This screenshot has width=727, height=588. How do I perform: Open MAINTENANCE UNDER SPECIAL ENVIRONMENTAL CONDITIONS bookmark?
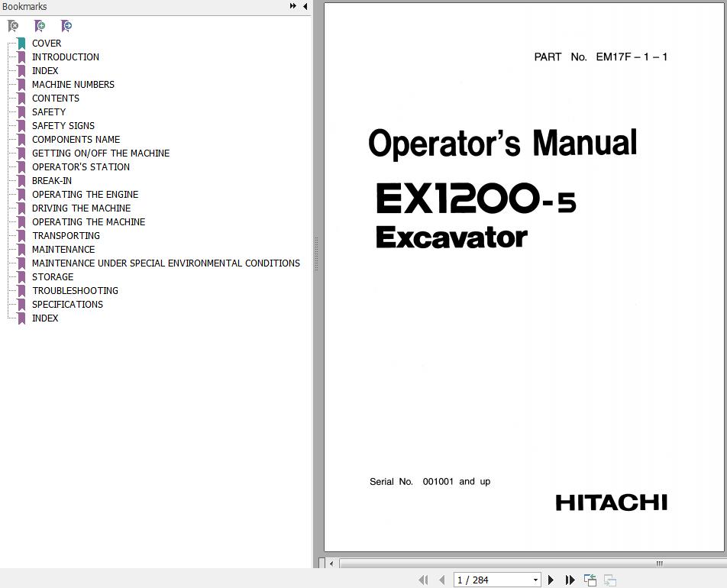166,263
